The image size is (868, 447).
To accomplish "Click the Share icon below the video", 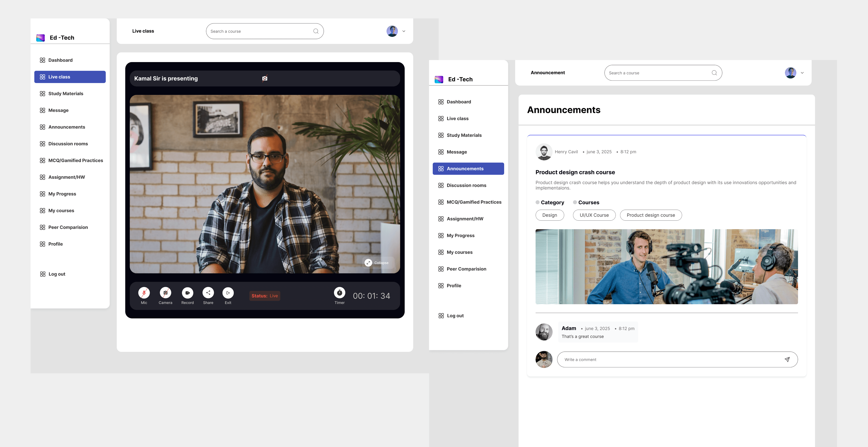I will 208,293.
